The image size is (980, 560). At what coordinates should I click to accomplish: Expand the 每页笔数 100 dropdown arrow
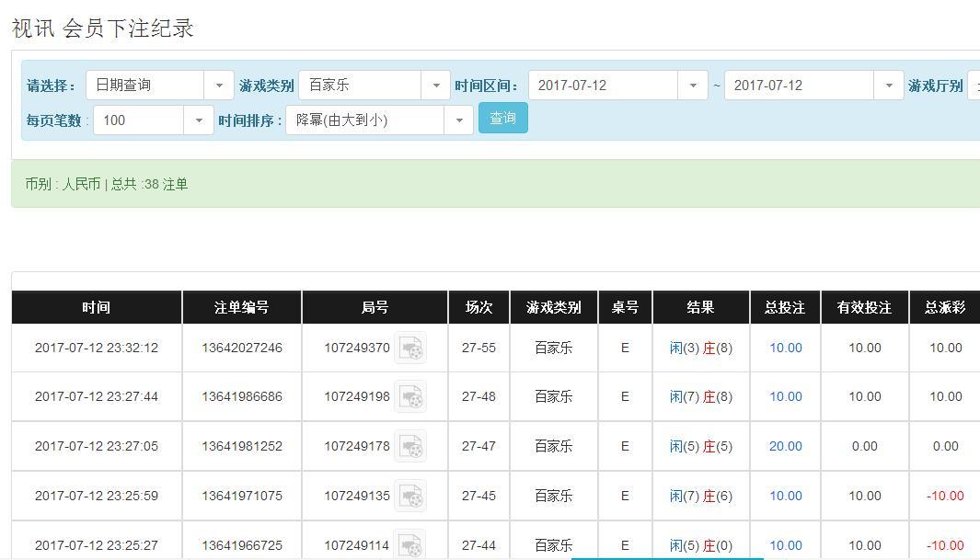(x=199, y=120)
